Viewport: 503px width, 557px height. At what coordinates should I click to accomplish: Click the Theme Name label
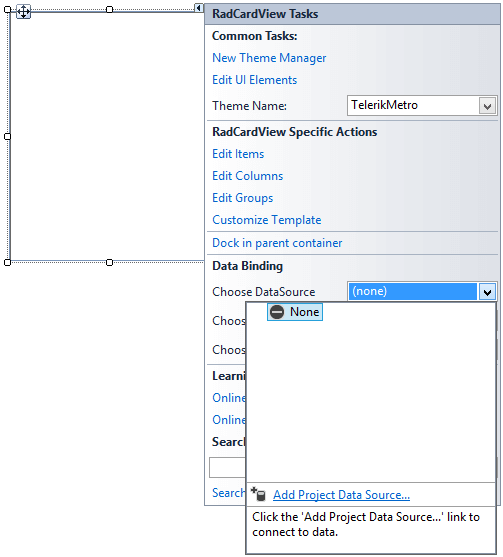(x=249, y=106)
